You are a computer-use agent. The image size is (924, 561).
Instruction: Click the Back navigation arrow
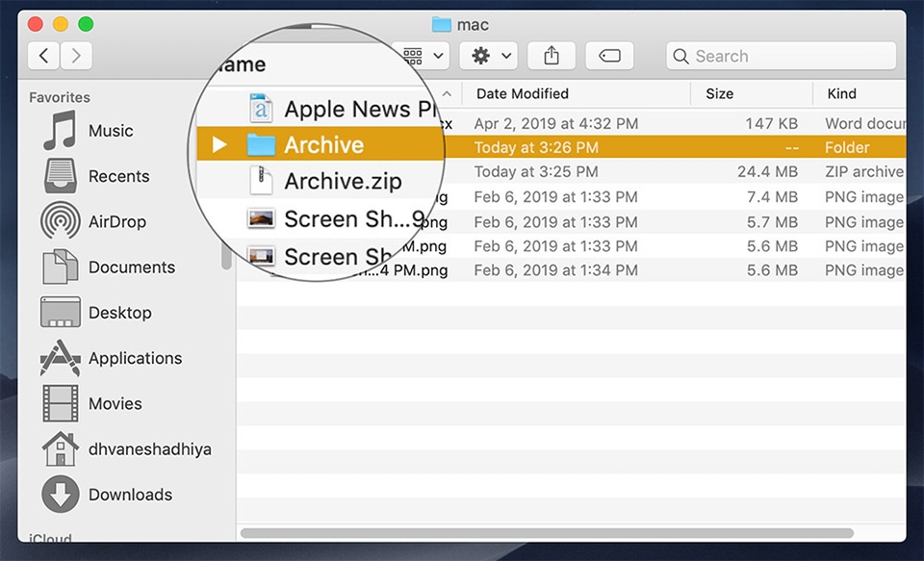[x=43, y=56]
